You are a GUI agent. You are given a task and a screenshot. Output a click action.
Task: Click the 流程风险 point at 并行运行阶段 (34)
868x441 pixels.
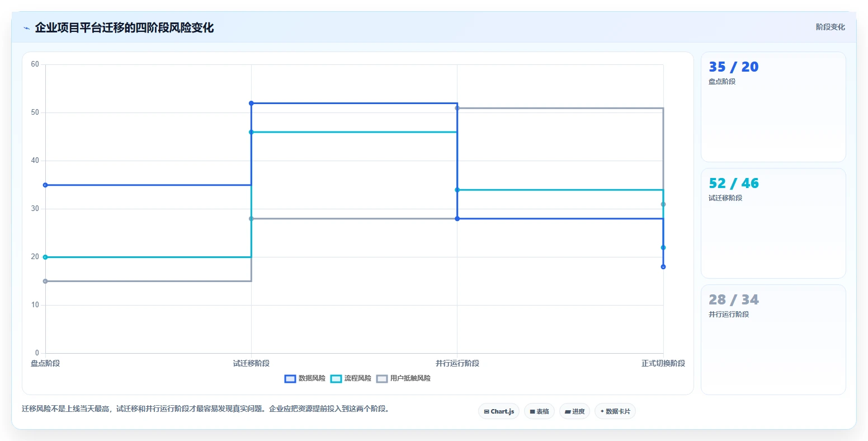[x=457, y=190]
